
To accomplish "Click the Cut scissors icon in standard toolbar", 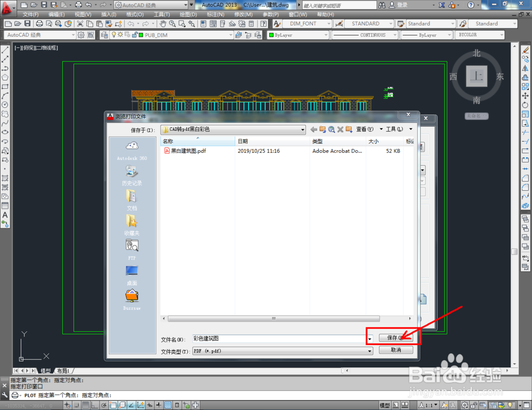I will 80,23.
